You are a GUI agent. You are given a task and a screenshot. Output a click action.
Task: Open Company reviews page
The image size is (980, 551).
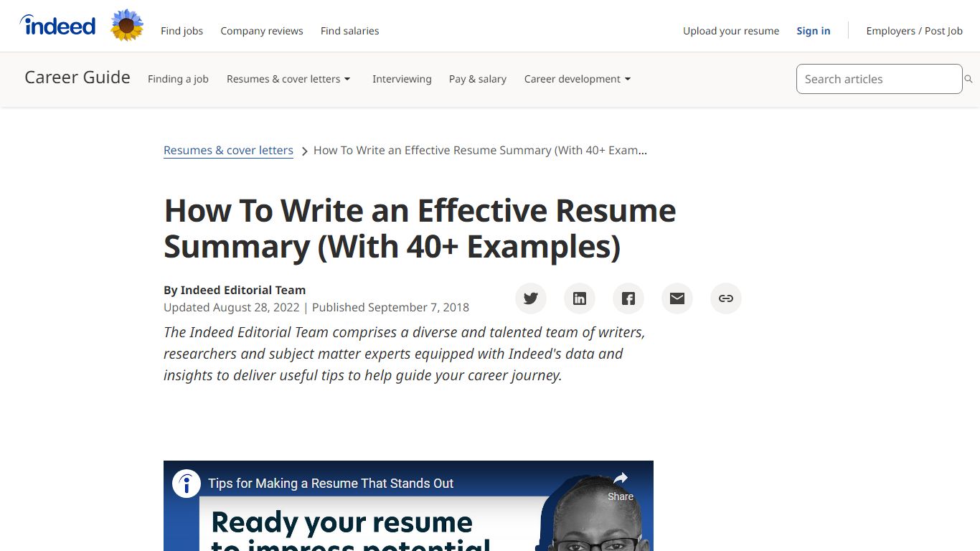[x=262, y=31]
